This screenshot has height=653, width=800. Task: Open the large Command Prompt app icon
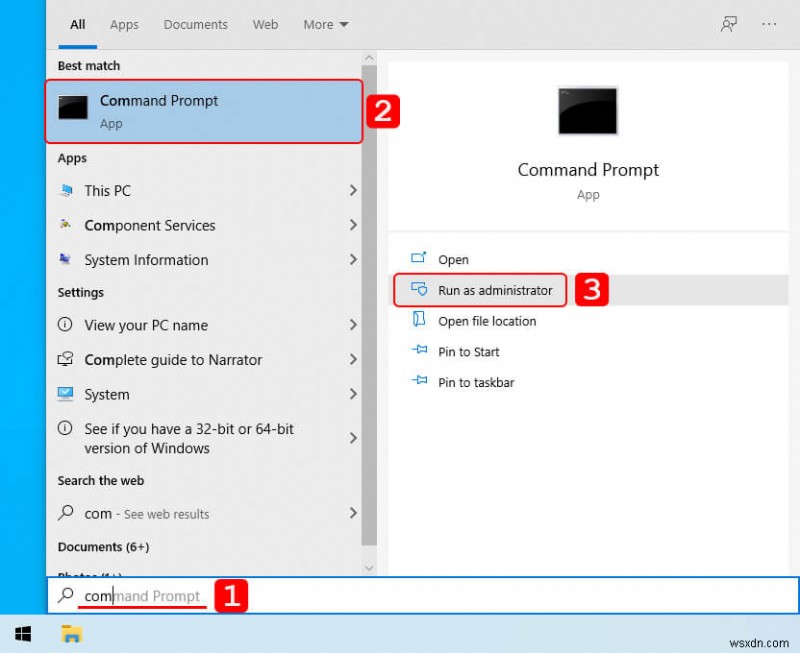[588, 111]
